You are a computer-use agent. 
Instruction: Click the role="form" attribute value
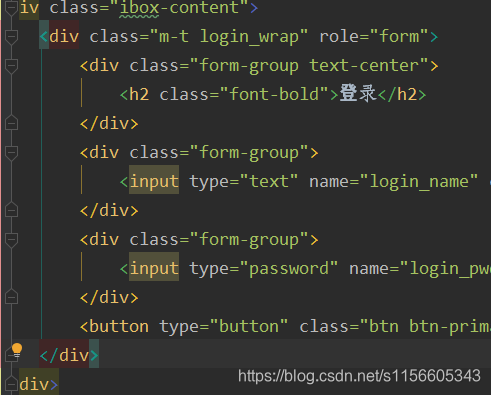point(399,36)
